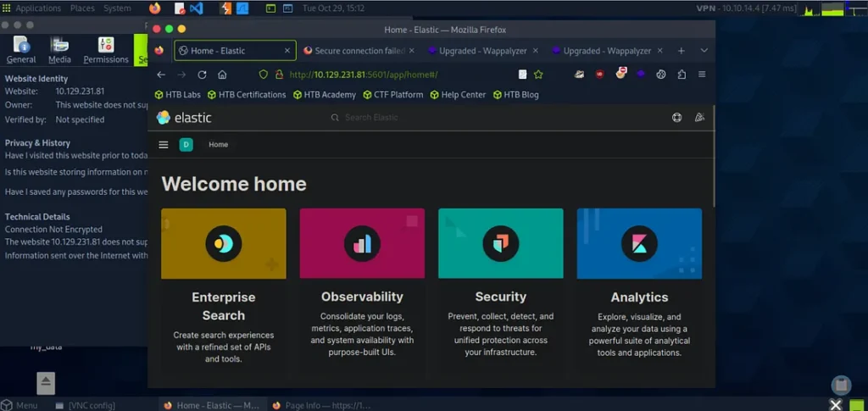Open the Firefox application menu

(703, 75)
